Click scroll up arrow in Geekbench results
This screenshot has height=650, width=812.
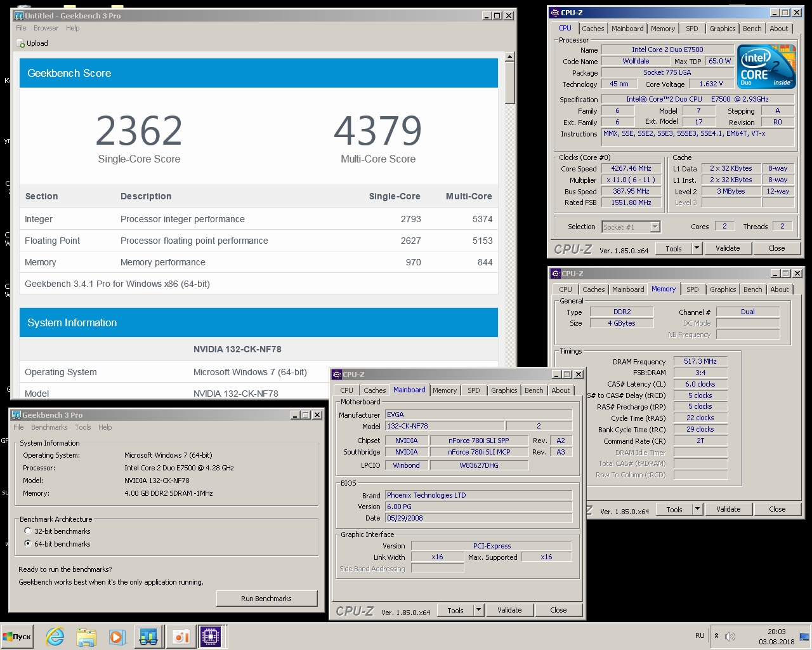pyautogui.click(x=509, y=57)
